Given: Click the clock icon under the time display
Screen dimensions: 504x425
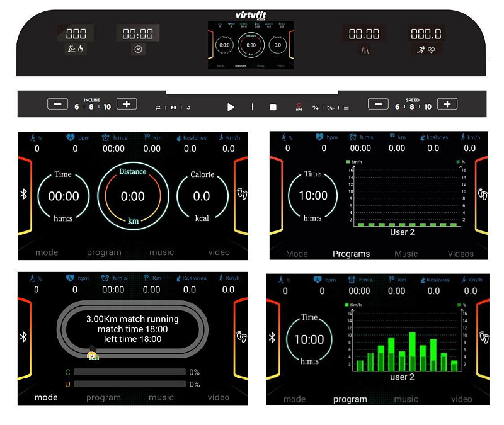Looking at the screenshot, I should tap(137, 49).
